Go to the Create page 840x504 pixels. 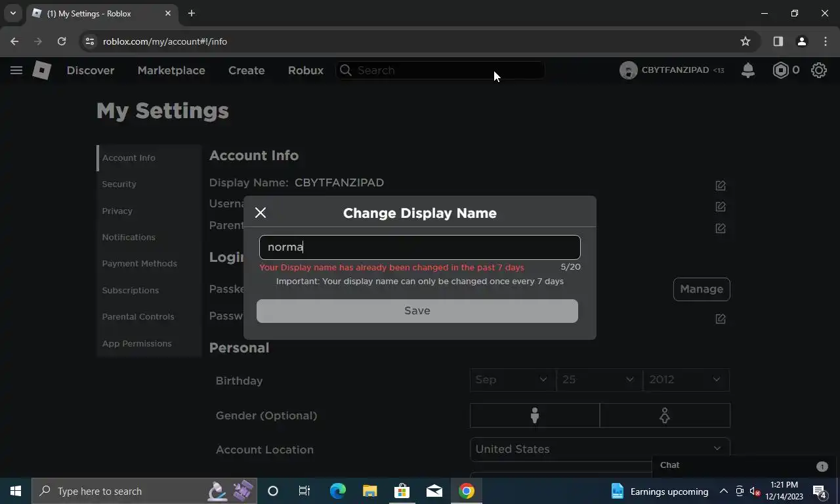247,70
